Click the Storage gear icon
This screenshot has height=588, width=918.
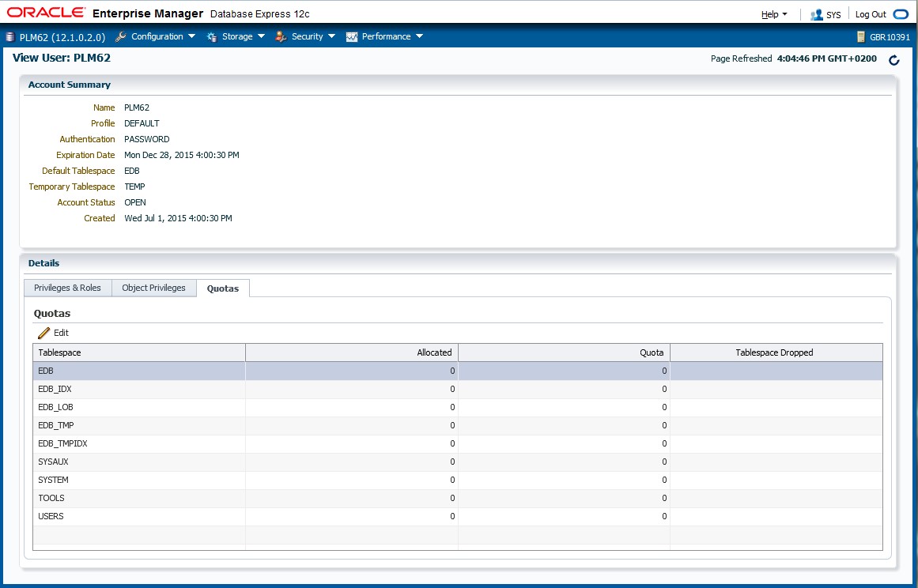[212, 37]
